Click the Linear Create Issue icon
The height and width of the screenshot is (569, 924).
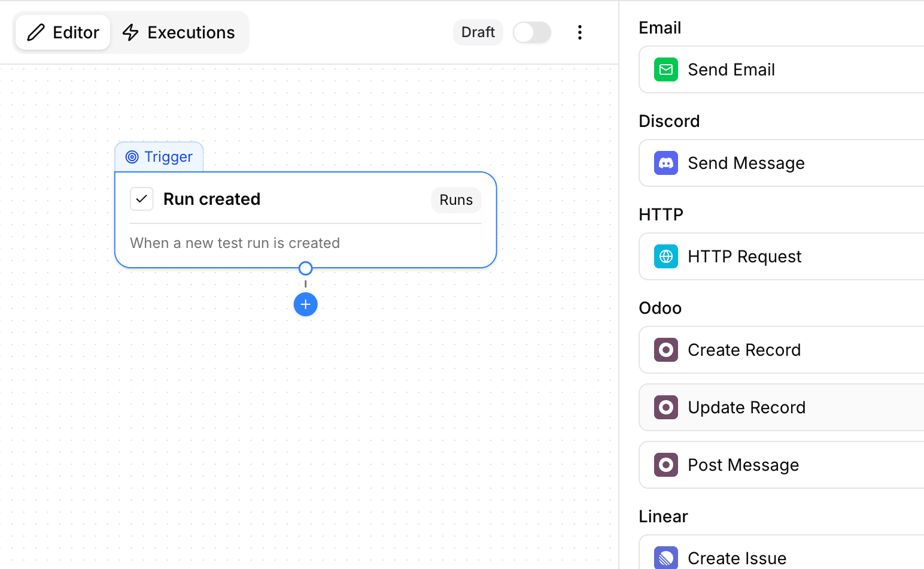(x=665, y=558)
